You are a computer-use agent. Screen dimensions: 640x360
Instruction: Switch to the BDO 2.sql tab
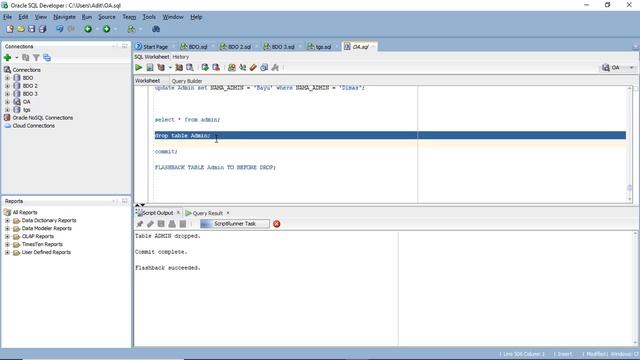236,47
